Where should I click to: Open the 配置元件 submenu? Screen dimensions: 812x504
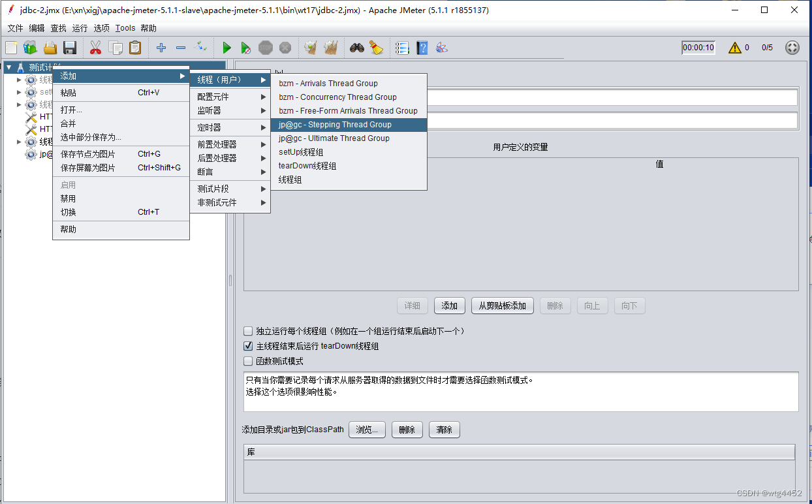click(230, 97)
